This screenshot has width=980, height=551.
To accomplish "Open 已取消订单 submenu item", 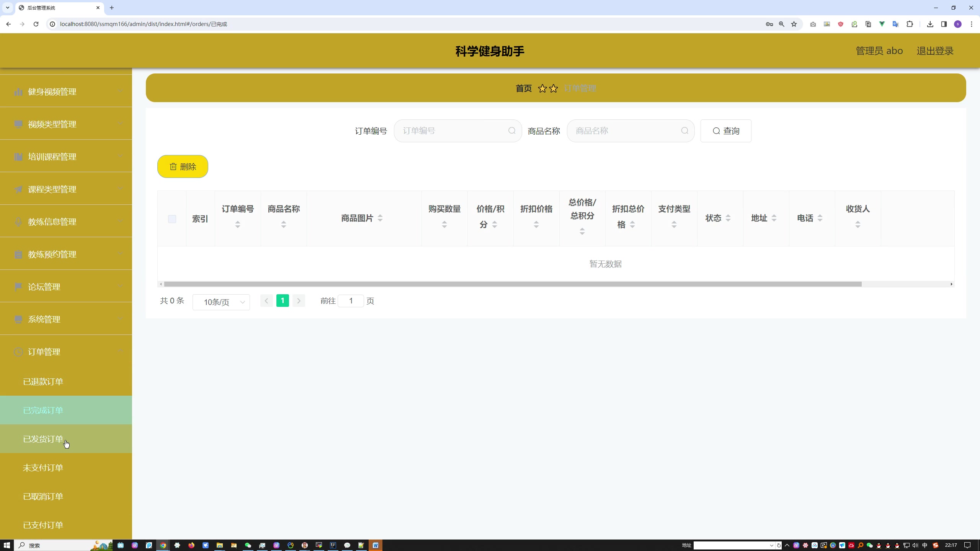I will click(x=66, y=496).
